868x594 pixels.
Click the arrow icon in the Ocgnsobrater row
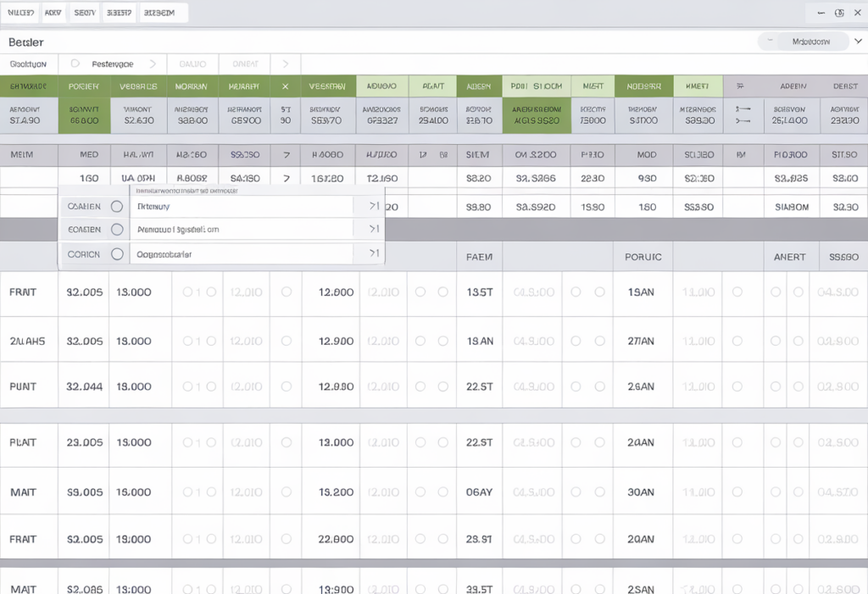click(374, 253)
